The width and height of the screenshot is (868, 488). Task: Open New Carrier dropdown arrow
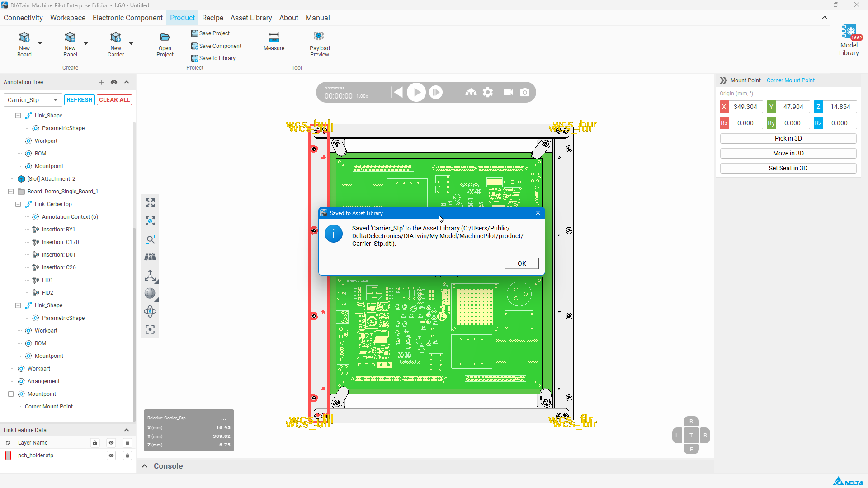[x=131, y=43]
